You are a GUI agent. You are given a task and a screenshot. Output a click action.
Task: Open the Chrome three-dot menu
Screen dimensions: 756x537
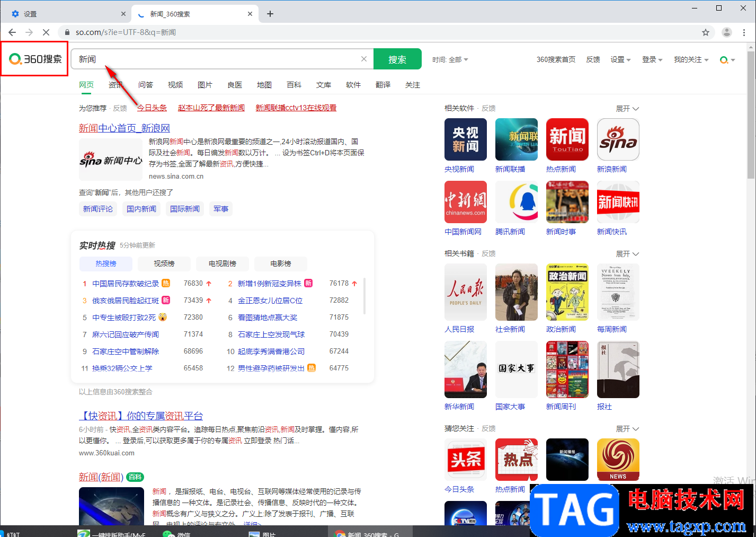(744, 32)
